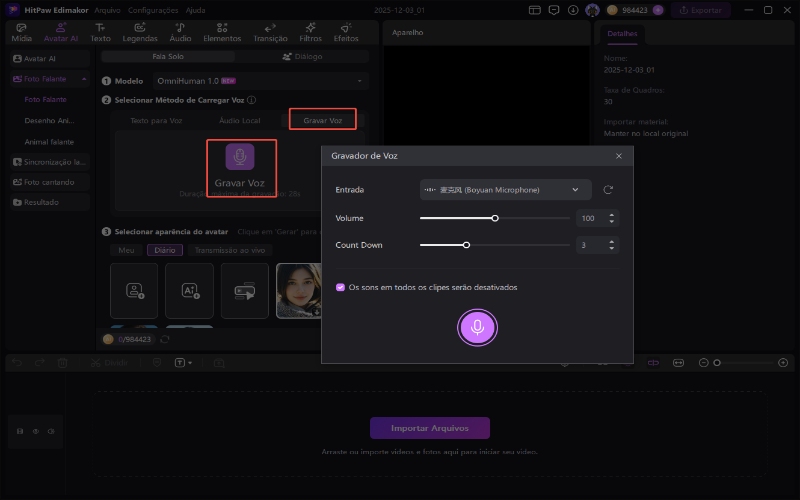Image resolution: width=800 pixels, height=500 pixels.
Task: Click the Importar Arquivos button
Action: (430, 428)
